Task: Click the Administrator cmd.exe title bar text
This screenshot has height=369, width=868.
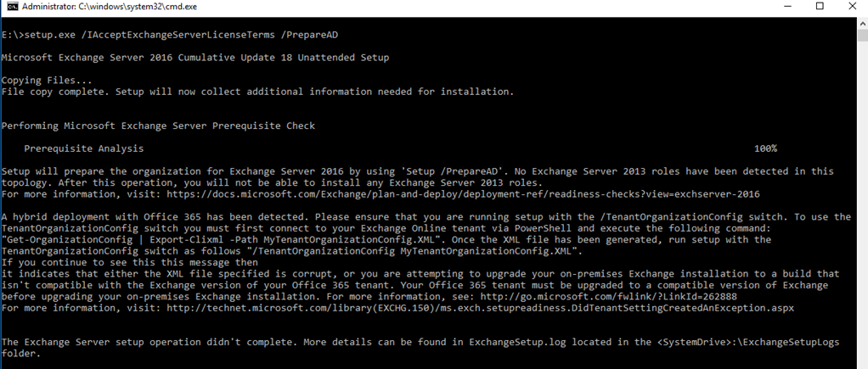Action: tap(109, 7)
